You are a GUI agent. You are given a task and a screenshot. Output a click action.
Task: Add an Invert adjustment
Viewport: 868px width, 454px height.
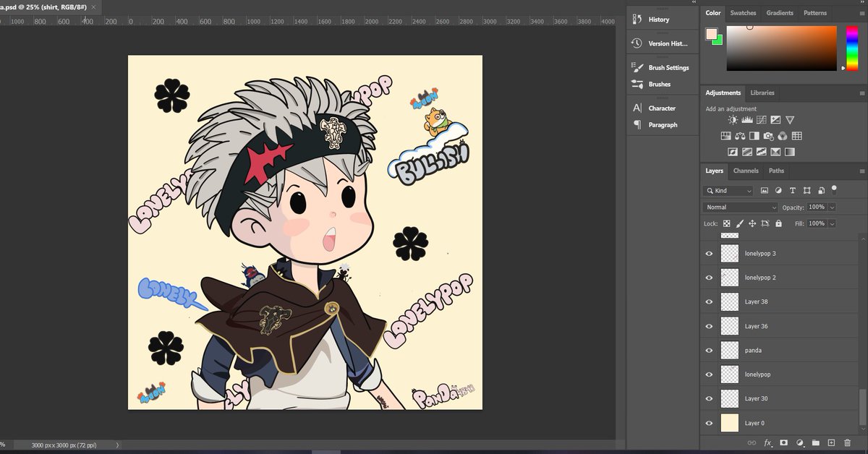(x=733, y=152)
